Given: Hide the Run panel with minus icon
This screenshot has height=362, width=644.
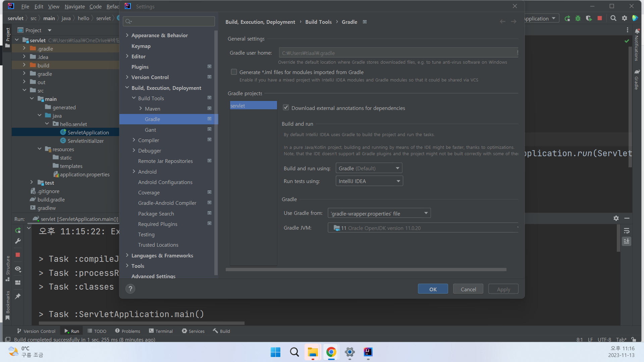Looking at the screenshot, I should 627,218.
